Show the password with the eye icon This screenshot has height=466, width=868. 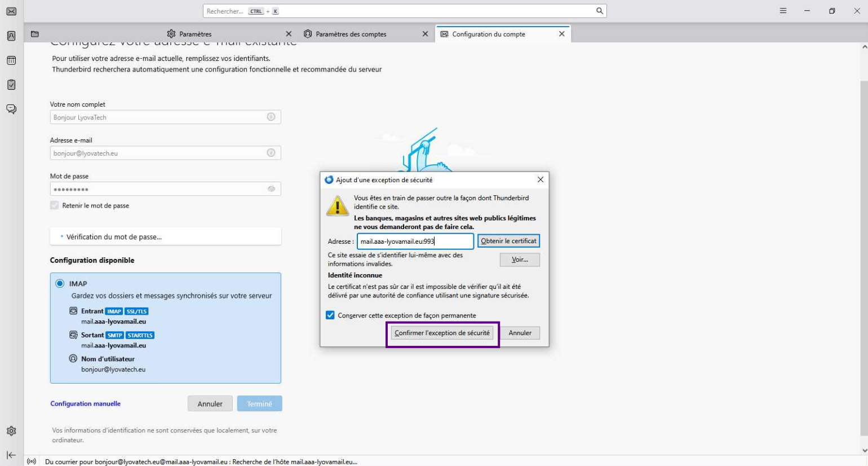click(x=271, y=189)
